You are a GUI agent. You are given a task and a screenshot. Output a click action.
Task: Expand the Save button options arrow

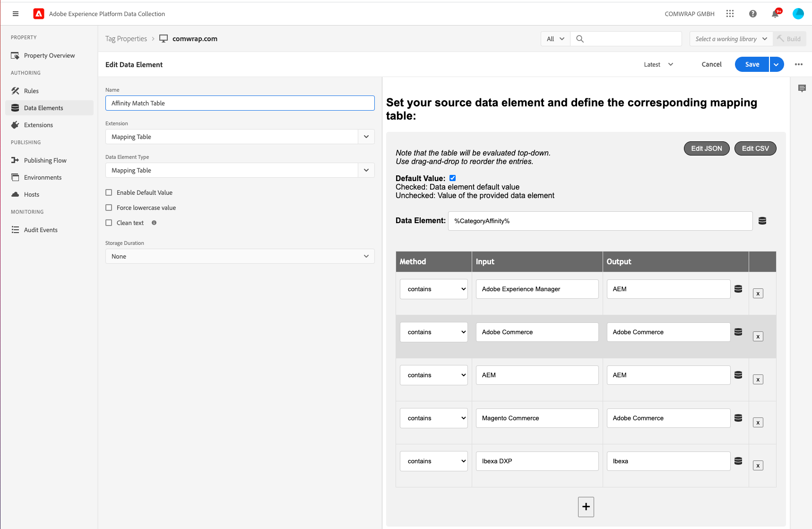click(777, 64)
